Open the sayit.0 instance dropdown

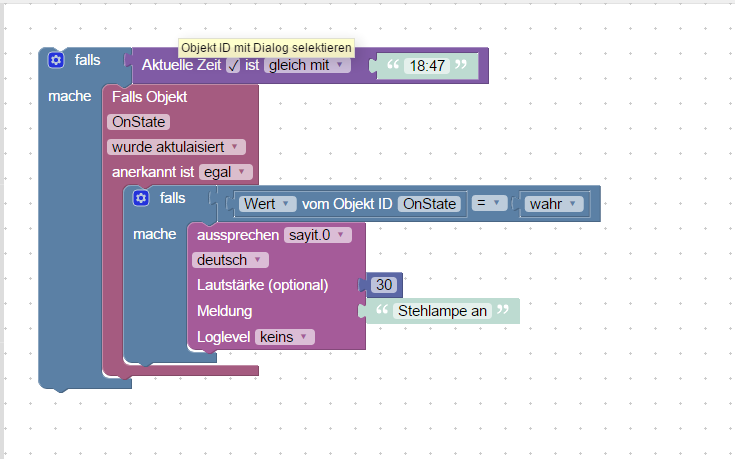tap(317, 235)
